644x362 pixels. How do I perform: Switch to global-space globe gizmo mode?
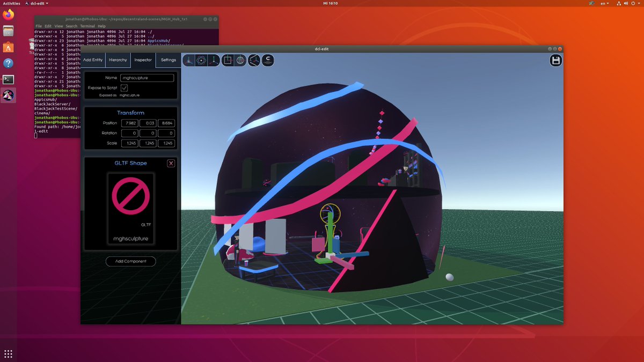[x=240, y=61]
